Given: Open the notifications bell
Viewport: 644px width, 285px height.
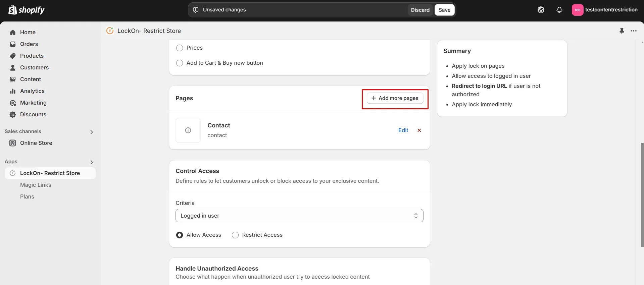Looking at the screenshot, I should (x=559, y=10).
